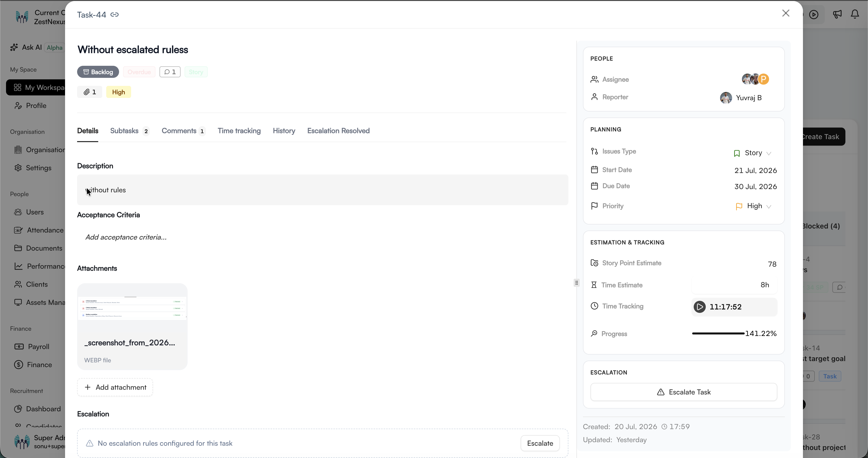Click the Due Date value 30 Jul, 2026
This screenshot has height=458, width=868.
tap(755, 187)
